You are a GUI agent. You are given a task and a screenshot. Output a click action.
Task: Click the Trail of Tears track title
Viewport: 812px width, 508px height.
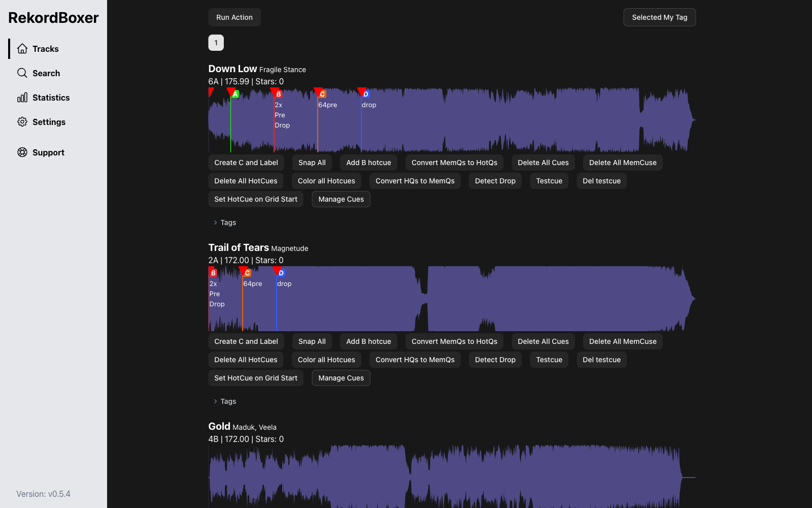point(239,247)
